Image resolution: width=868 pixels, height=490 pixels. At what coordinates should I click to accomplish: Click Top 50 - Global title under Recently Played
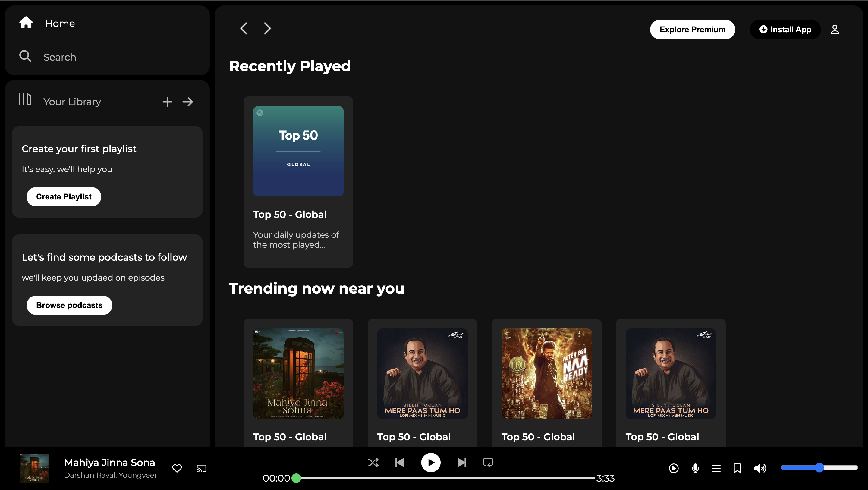click(290, 214)
